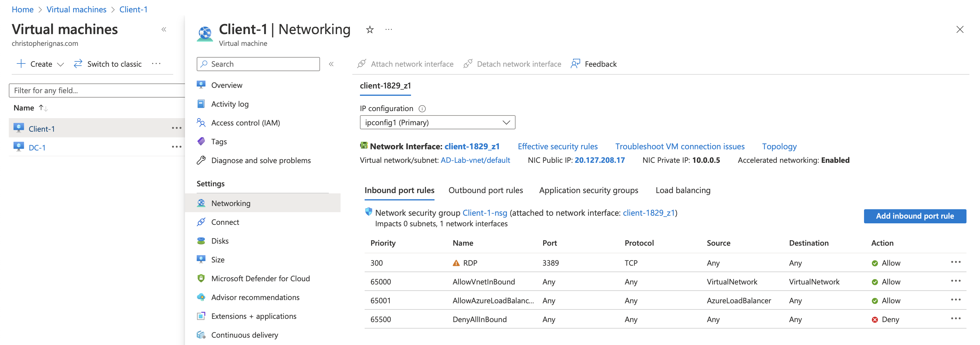The height and width of the screenshot is (345, 980).
Task: Switch to the Outbound port rules tab
Action: pos(486,190)
